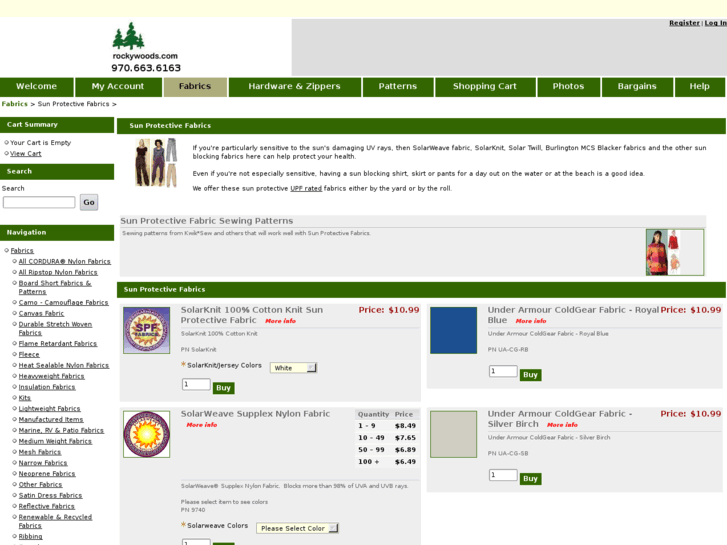The height and width of the screenshot is (545, 727).
Task: Open Medium Weight Fabrics link
Action: (55, 441)
